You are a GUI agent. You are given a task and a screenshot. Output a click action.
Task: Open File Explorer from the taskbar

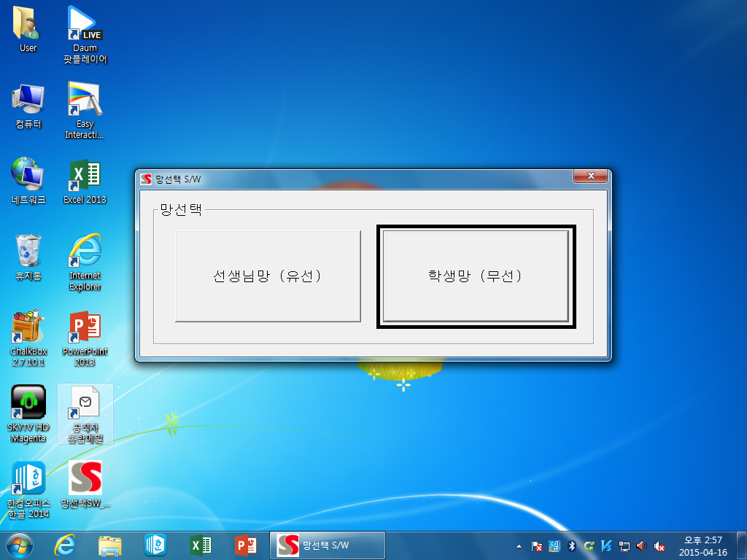(110, 545)
